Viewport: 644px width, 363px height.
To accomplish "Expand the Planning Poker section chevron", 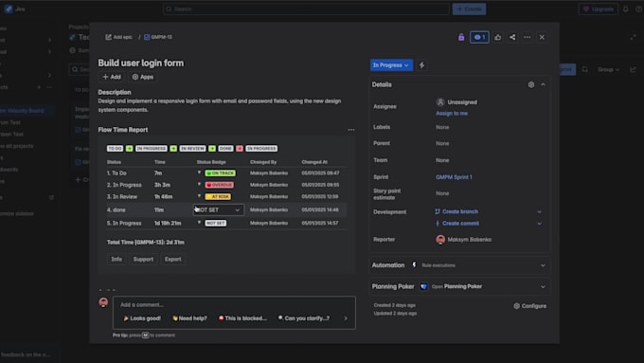I will [543, 287].
